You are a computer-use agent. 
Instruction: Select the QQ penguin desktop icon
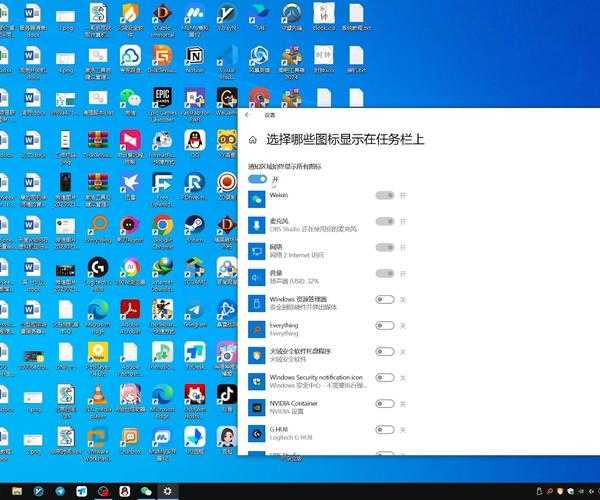point(195,140)
